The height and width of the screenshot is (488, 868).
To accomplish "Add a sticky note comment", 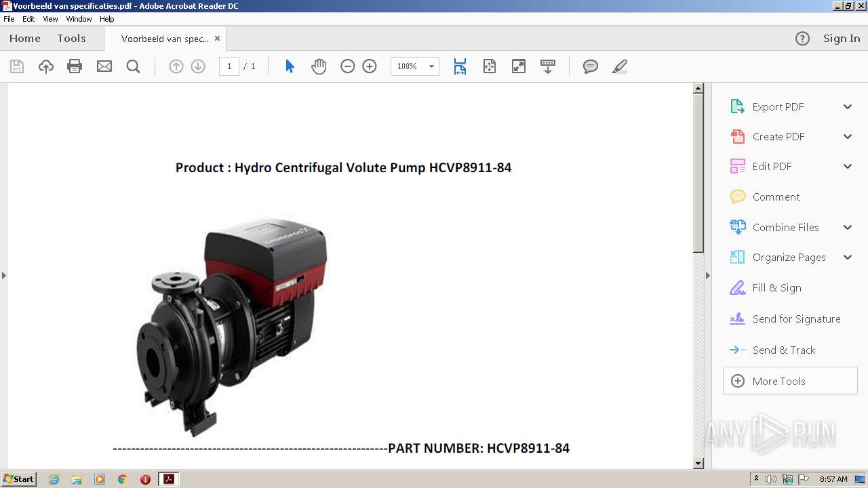I will click(x=591, y=66).
